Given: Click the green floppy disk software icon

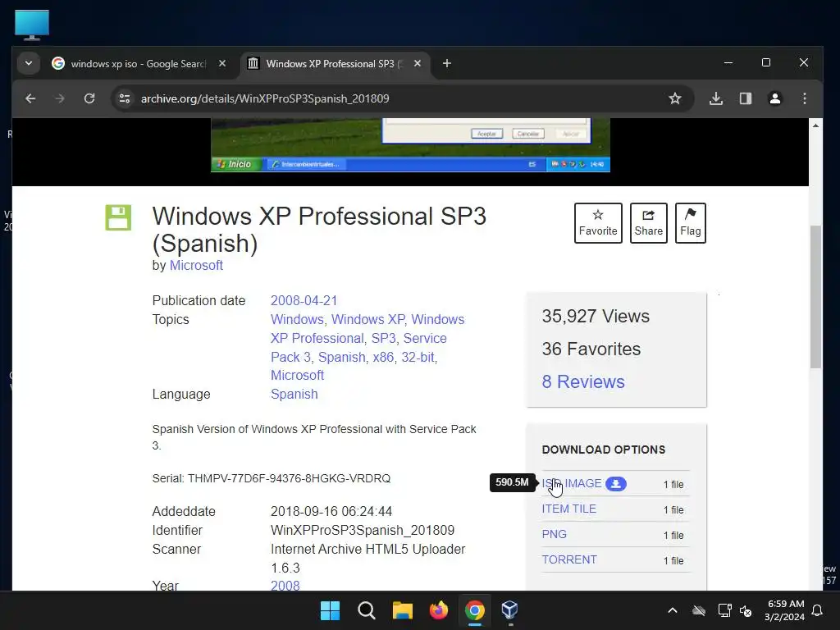Looking at the screenshot, I should pos(118,217).
